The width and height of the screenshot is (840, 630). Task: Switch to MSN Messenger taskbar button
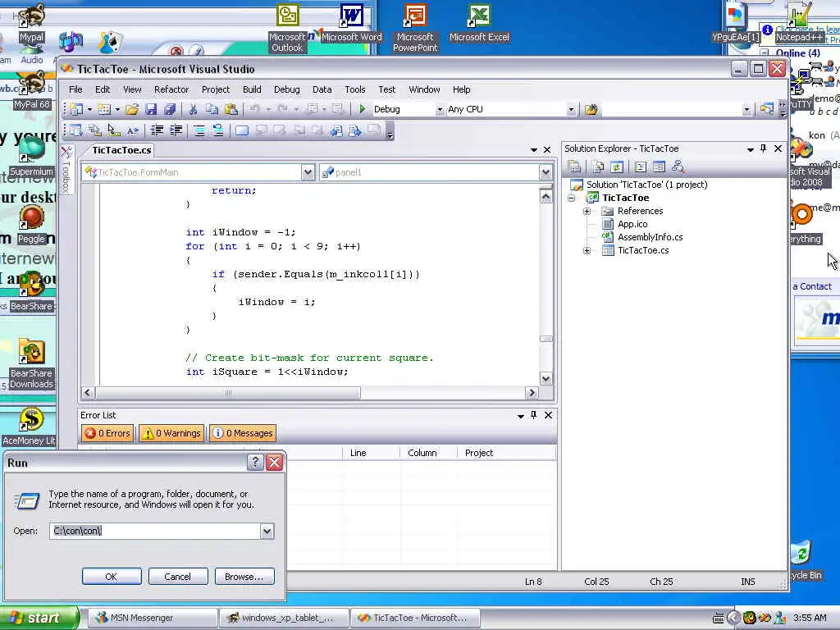153,618
